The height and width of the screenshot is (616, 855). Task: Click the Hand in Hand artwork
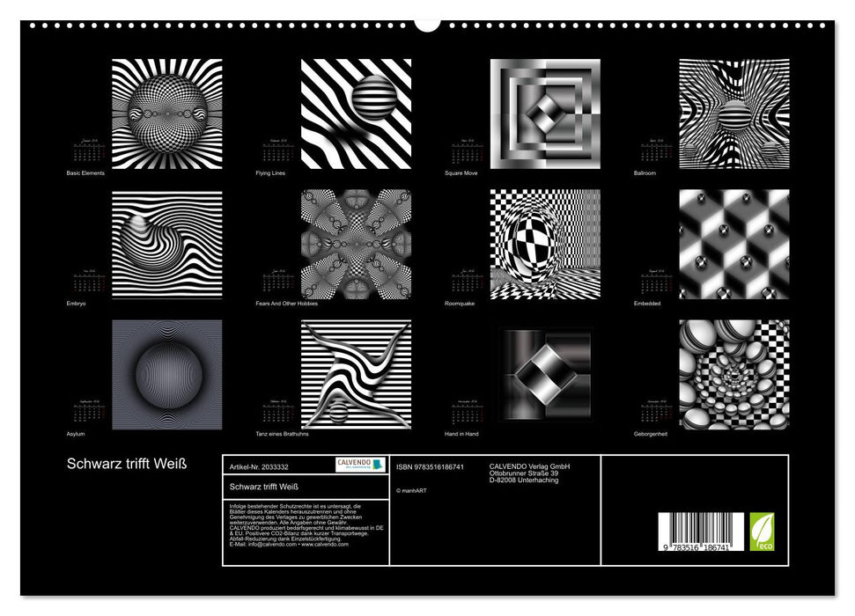click(x=545, y=374)
